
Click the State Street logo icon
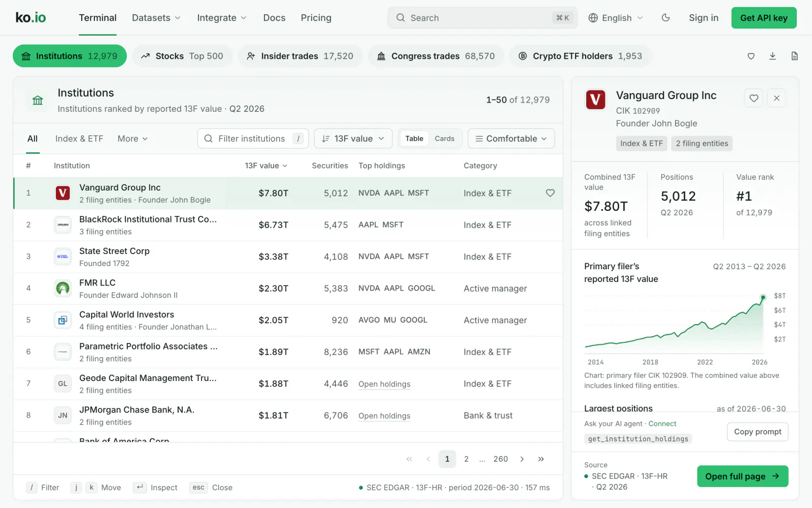point(62,257)
